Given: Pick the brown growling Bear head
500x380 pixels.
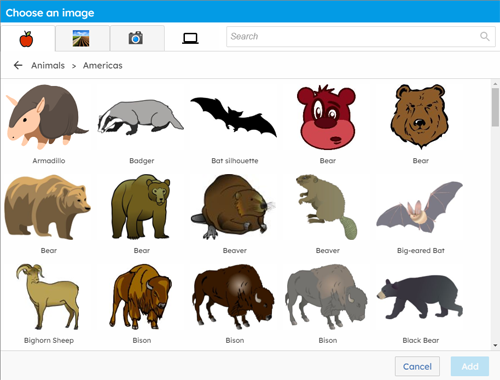Looking at the screenshot, I should pyautogui.click(x=420, y=117).
